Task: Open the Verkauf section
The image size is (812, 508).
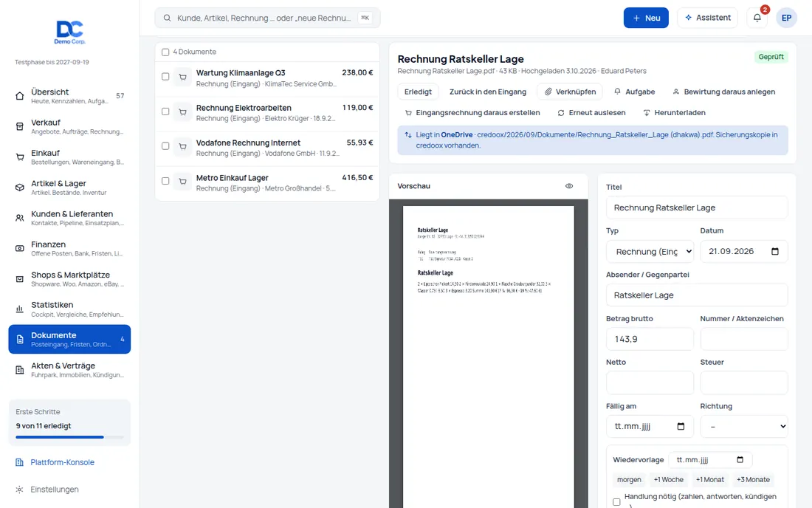Action: [69, 126]
